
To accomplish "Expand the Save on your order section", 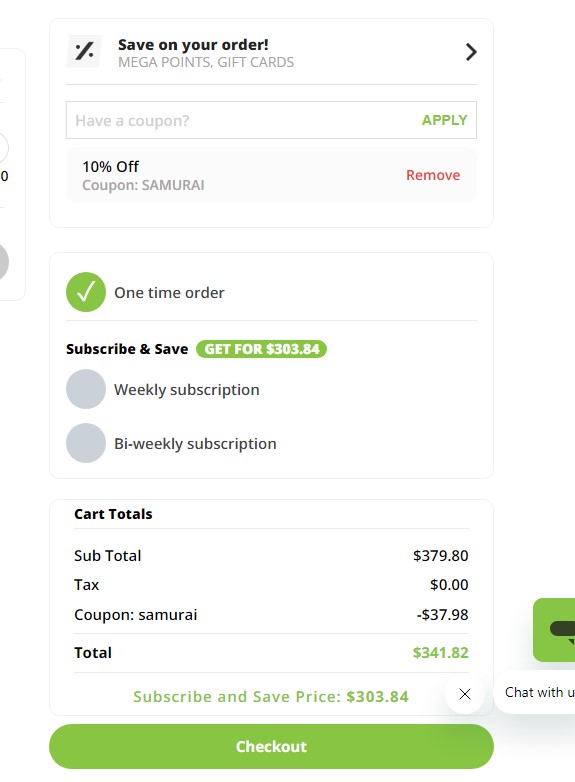I will [471, 52].
